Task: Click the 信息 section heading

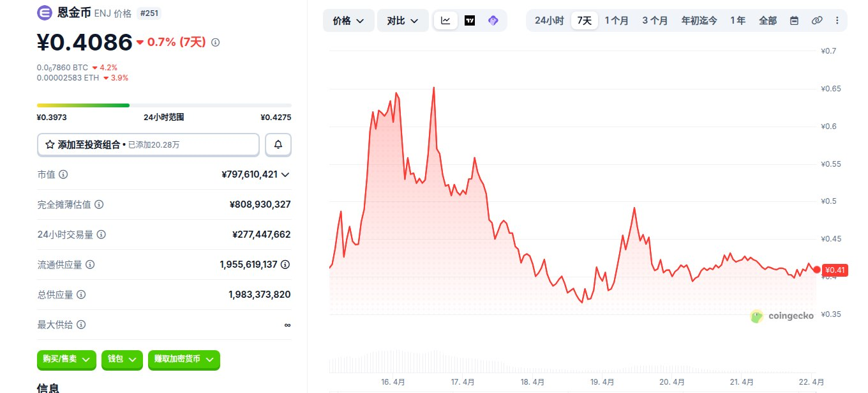Action: click(x=49, y=387)
